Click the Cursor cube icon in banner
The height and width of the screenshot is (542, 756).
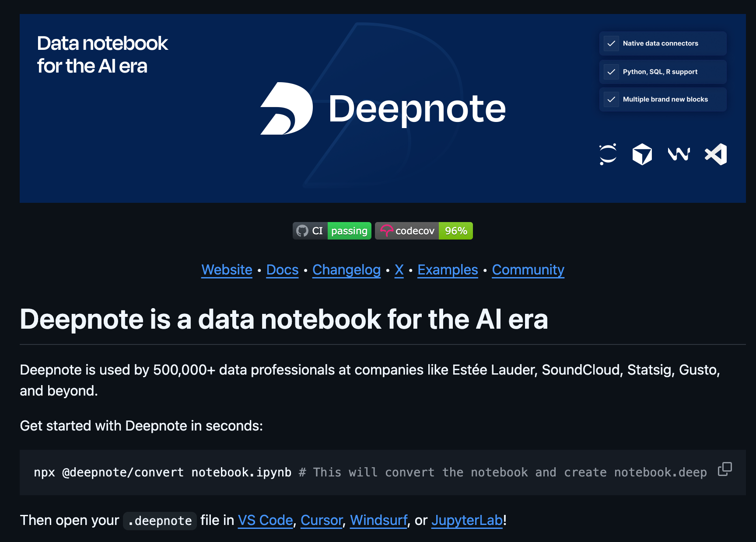(642, 154)
